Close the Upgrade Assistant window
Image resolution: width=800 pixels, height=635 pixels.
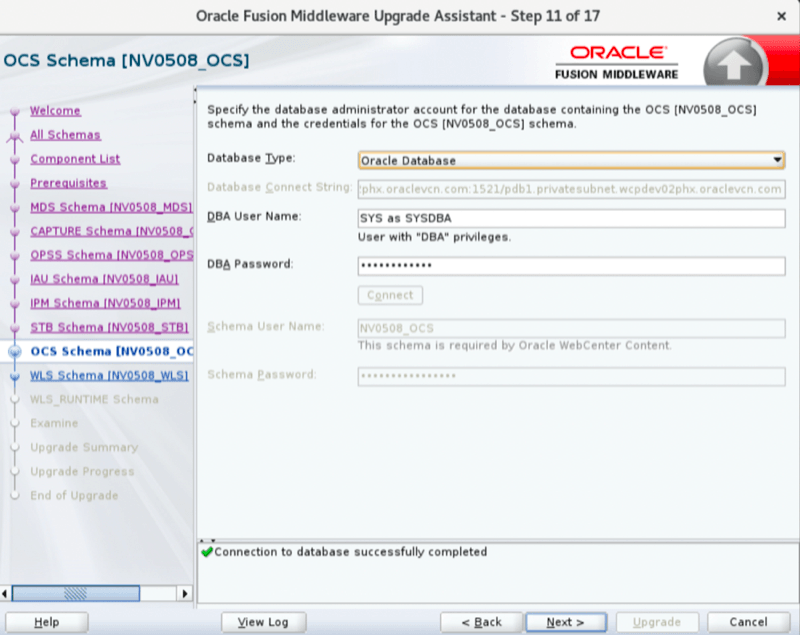[x=781, y=16]
